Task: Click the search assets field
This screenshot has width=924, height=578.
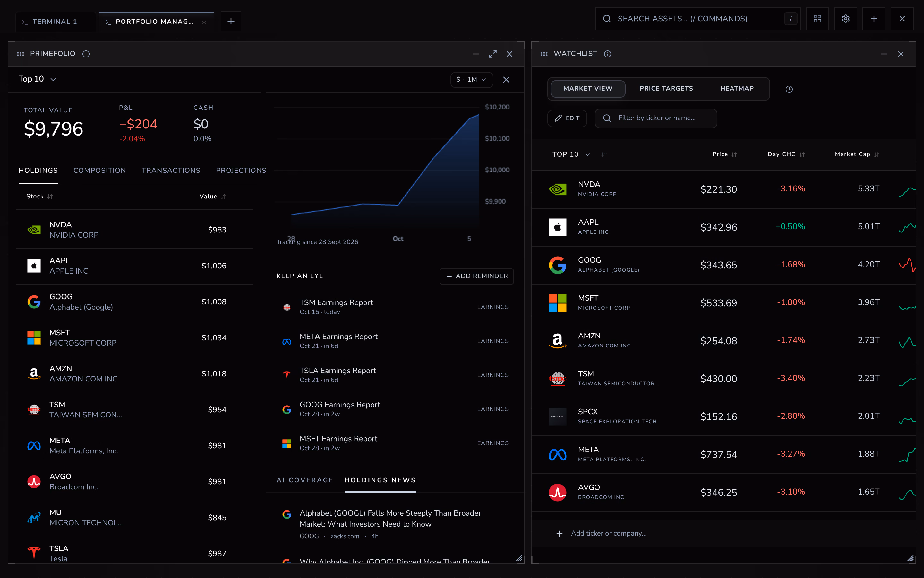Action: pos(698,19)
